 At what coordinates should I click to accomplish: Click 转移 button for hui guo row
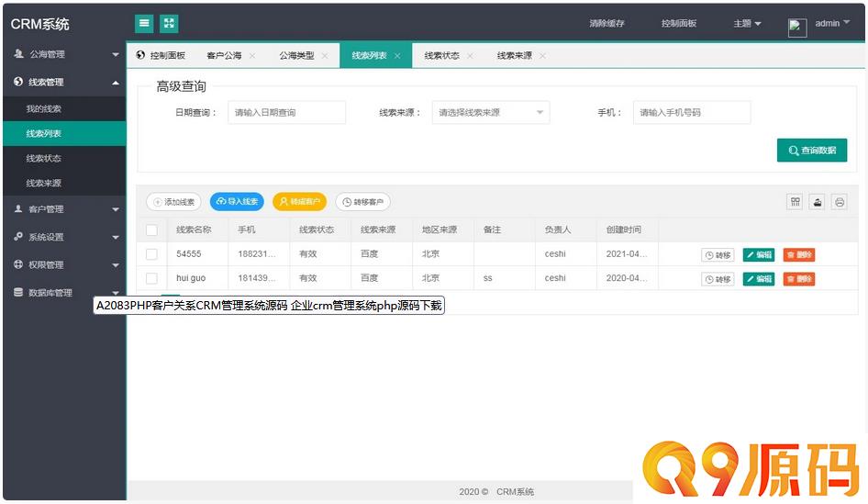coord(718,279)
